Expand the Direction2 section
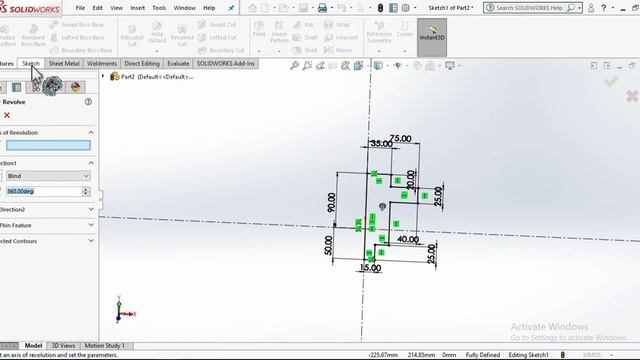The image size is (640, 360). pyautogui.click(x=91, y=209)
